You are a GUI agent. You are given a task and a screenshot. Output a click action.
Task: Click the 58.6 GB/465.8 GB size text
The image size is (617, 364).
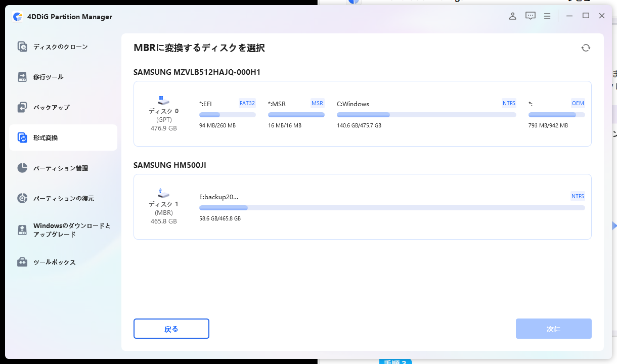220,218
